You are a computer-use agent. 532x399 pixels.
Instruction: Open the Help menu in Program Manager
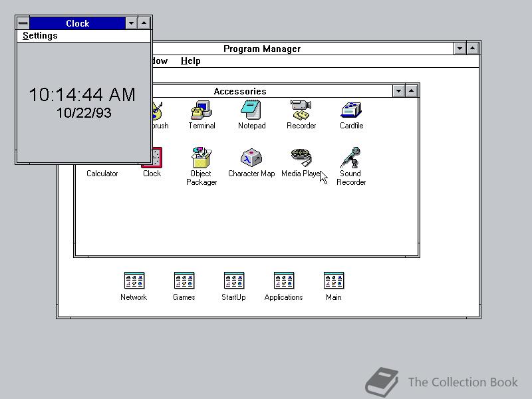coord(190,61)
